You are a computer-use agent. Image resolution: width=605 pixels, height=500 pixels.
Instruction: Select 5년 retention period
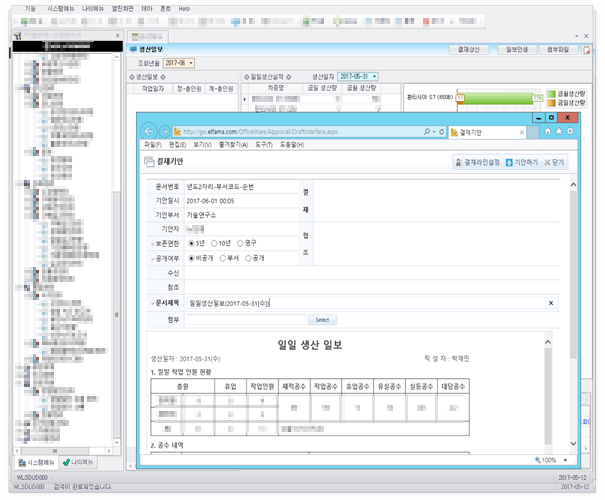tap(191, 243)
